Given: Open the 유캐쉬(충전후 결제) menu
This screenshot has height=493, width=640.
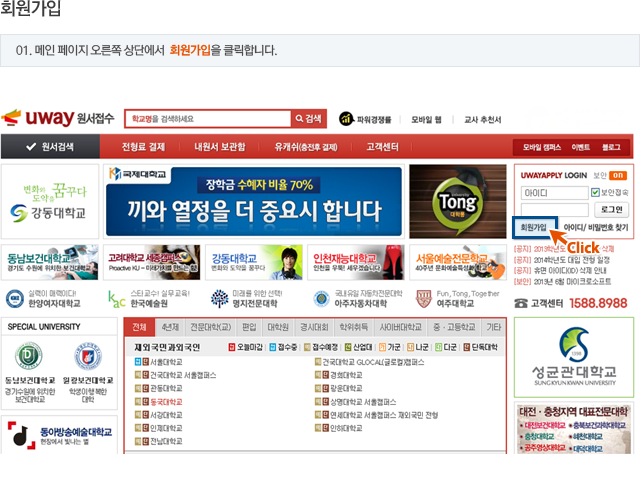Looking at the screenshot, I should pyautogui.click(x=306, y=147).
